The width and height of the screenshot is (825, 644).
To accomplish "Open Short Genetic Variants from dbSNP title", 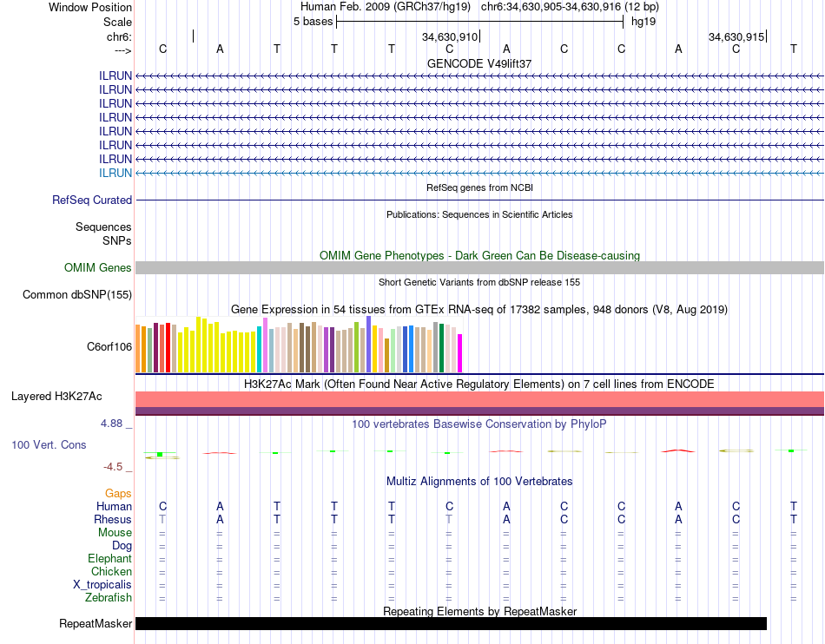I will click(479, 282).
